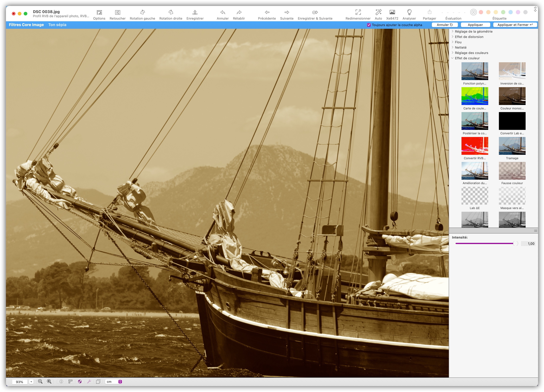This screenshot has width=544, height=392.
Task: Select the green label color
Action: click(503, 12)
